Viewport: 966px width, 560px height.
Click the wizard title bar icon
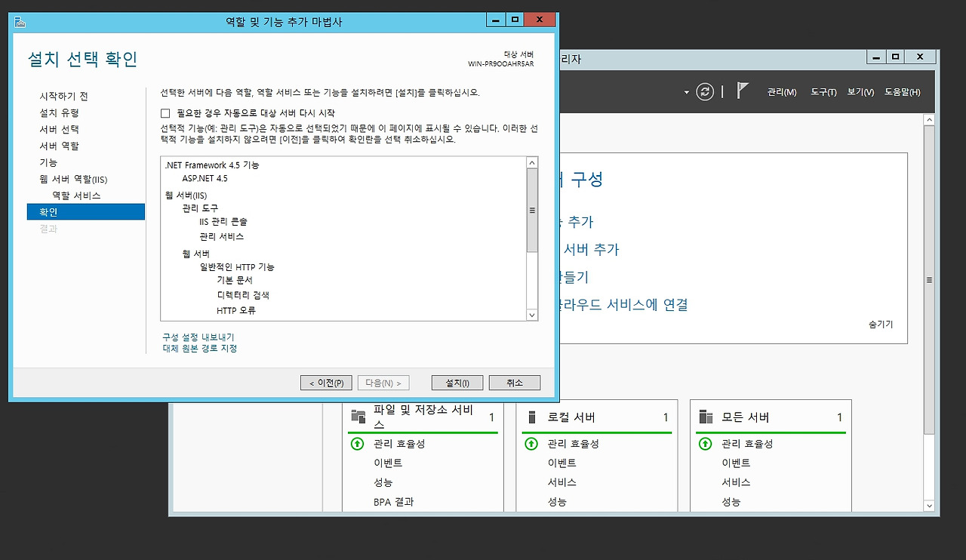(21, 22)
